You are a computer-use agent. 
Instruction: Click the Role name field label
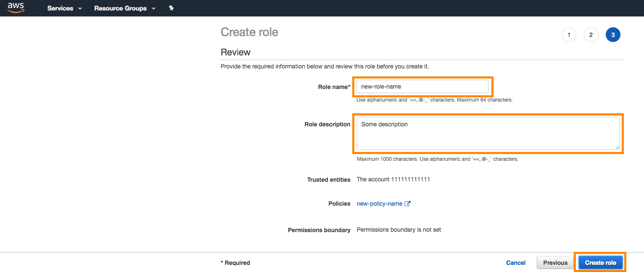[x=334, y=87]
